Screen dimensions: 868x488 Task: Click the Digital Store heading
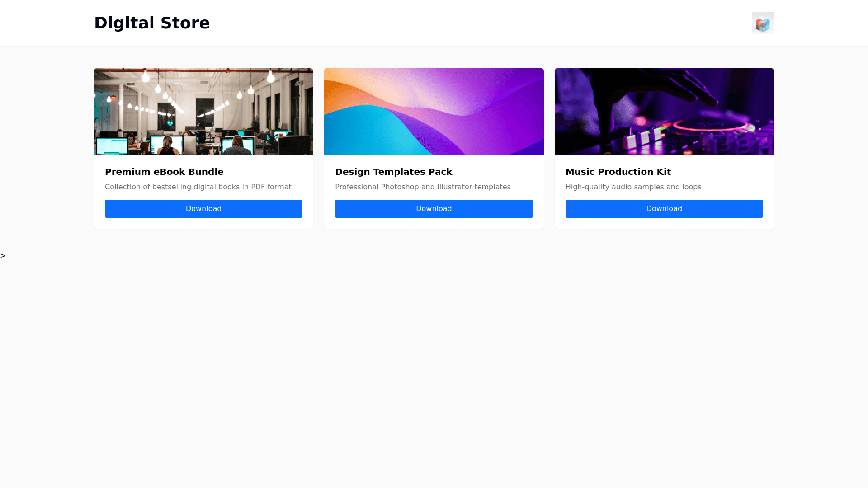tap(152, 23)
